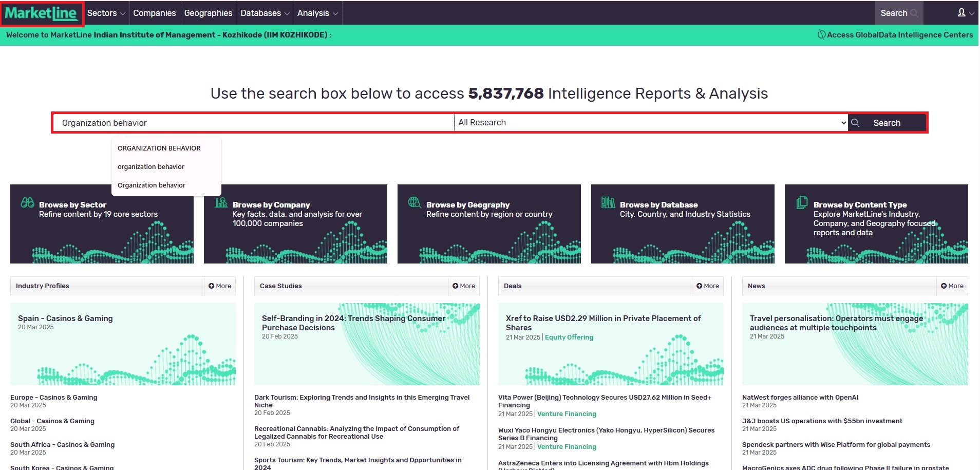Click the Browse by Database books icon

click(608, 203)
